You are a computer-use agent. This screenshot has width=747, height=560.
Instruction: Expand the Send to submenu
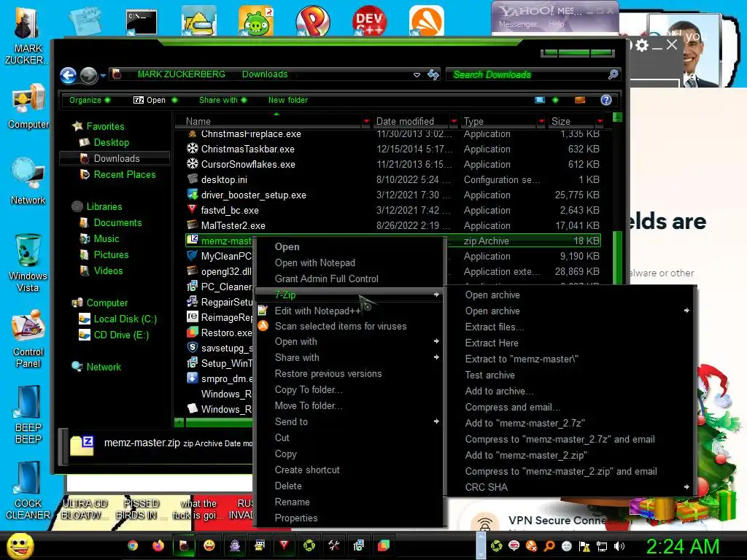[x=349, y=422]
